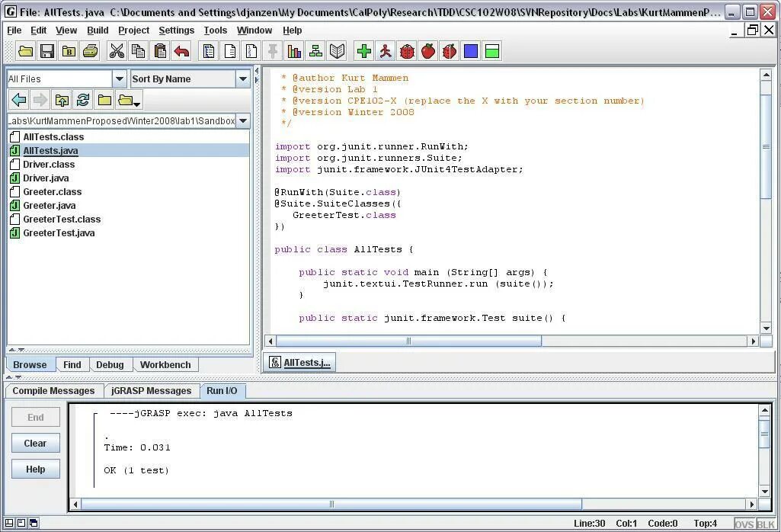Image resolution: width=781 pixels, height=532 pixels.
Task: Click the green plus Compile icon
Action: 364,51
